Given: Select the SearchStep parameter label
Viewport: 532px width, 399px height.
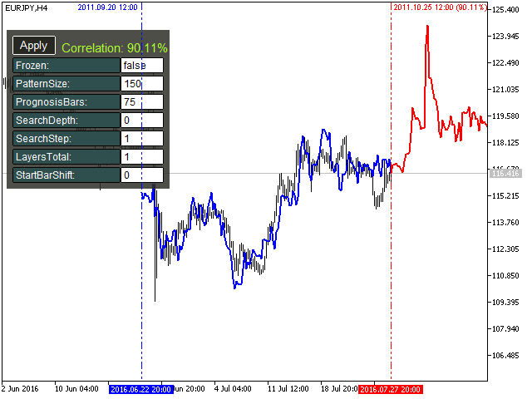Looking at the screenshot, I should pos(66,139).
